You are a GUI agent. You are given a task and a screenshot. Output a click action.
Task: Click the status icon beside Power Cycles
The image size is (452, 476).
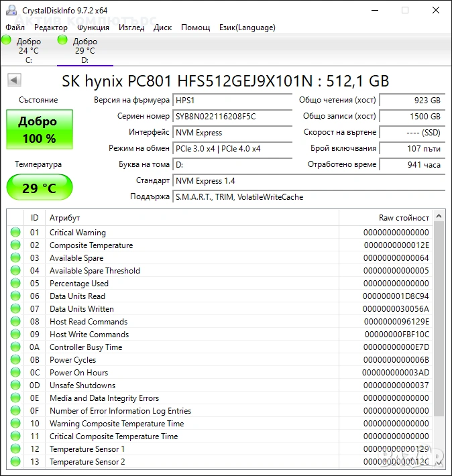pos(15,360)
